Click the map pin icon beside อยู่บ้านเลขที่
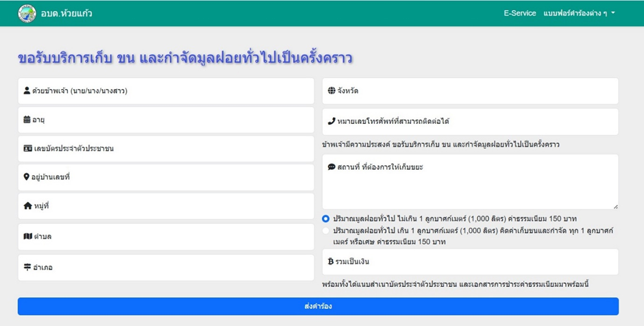The width and height of the screenshot is (644, 326). coord(27,177)
